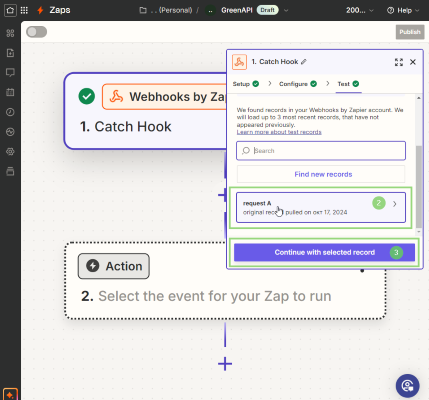Open the comments icon in sidebar
The height and width of the screenshot is (400, 429).
click(x=10, y=72)
